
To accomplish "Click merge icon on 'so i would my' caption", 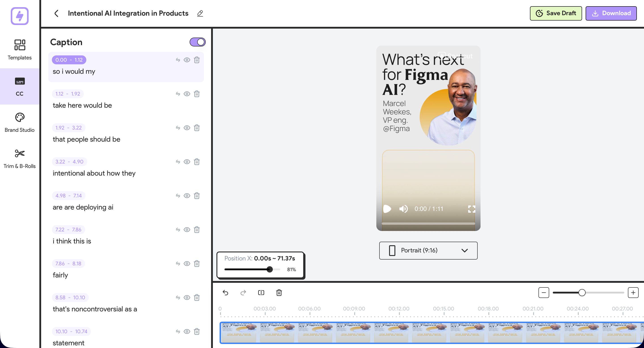I will tap(178, 60).
